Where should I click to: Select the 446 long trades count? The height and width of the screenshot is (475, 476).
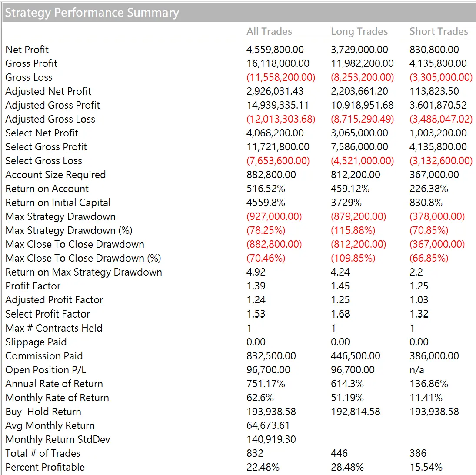point(339,453)
